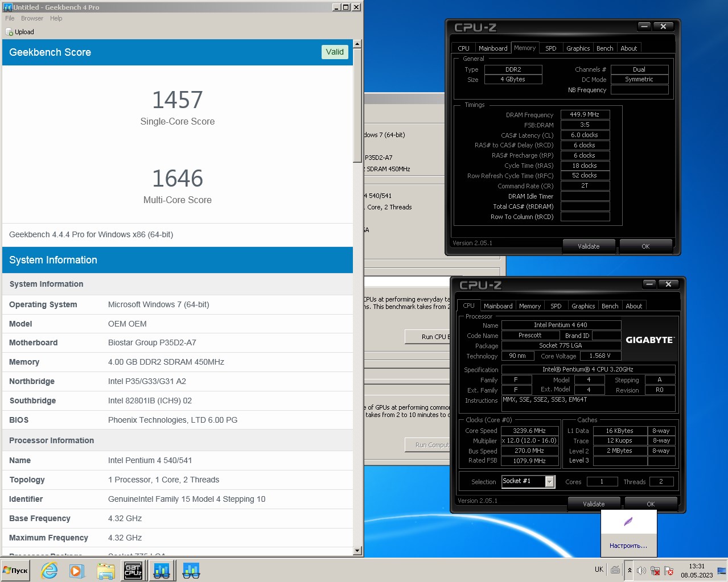The image size is (728, 582).
Task: Activate second Geekbench taskbar icon
Action: click(x=191, y=570)
